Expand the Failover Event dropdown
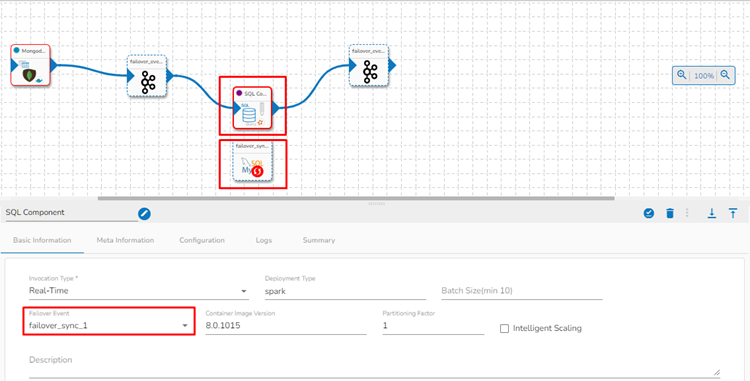The width and height of the screenshot is (750, 381). pos(109,326)
